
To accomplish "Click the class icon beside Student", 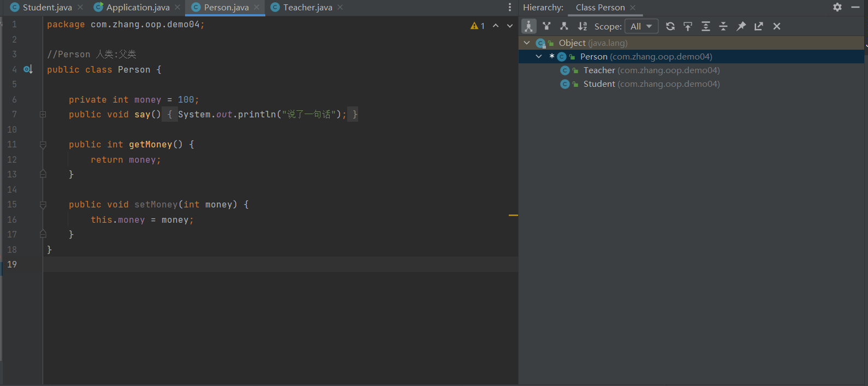I will tap(565, 84).
